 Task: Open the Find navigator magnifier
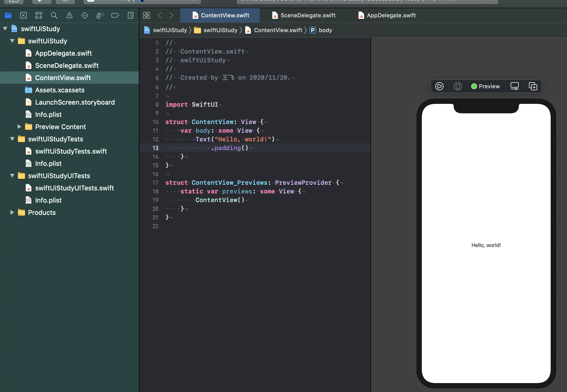[54, 15]
